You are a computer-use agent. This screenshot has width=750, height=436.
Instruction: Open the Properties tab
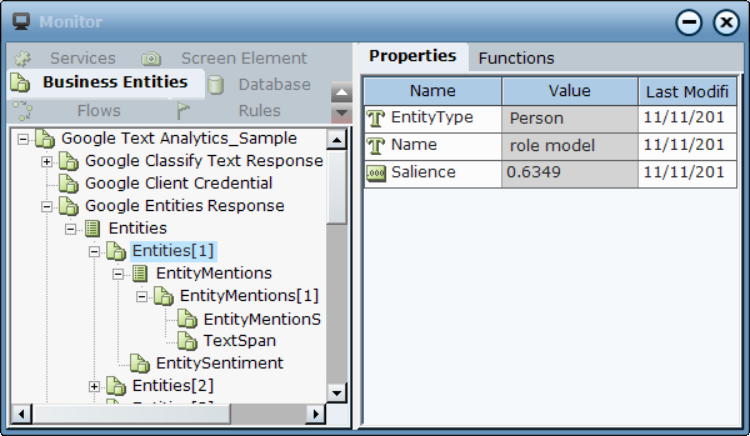[412, 56]
